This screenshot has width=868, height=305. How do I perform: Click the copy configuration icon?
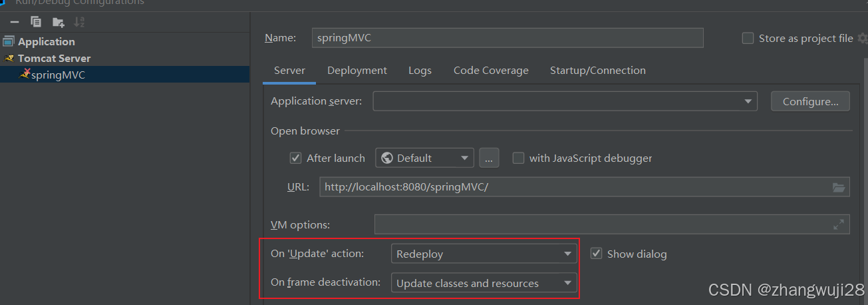click(x=36, y=22)
